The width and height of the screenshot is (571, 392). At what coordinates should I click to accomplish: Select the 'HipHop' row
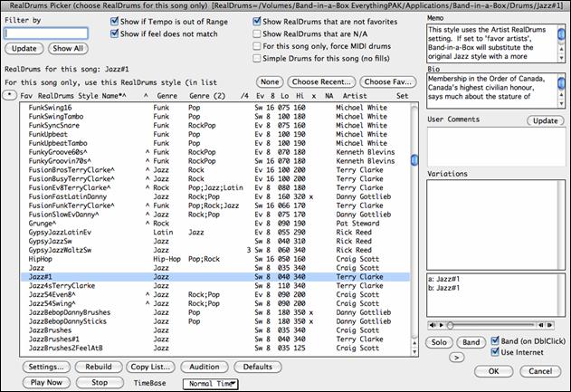[214, 259]
